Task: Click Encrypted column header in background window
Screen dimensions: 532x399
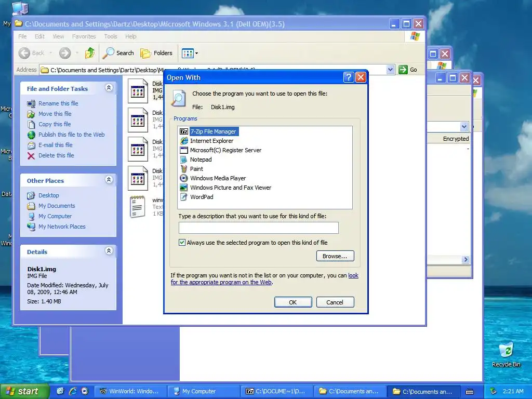Action: point(455,139)
